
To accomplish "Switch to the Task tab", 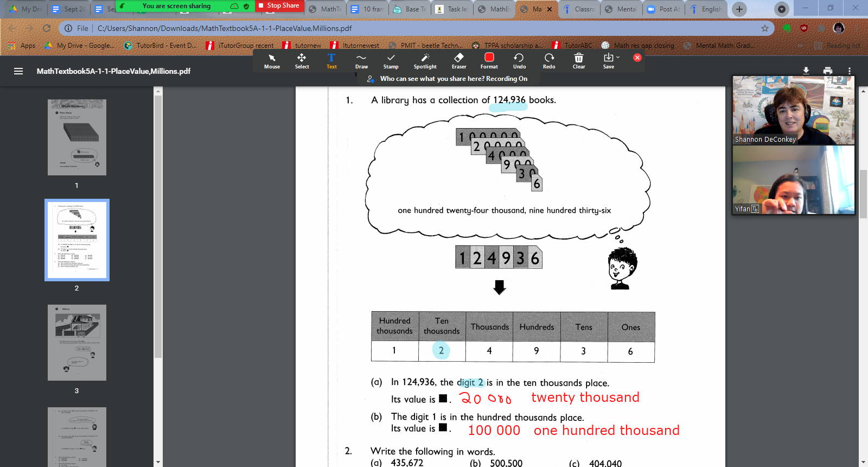I will [x=452, y=9].
